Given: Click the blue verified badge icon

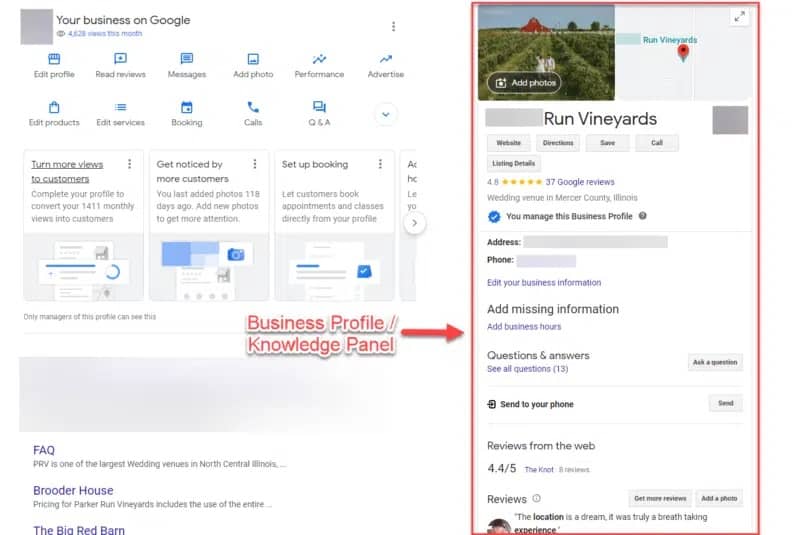Looking at the screenshot, I should click(x=494, y=217).
